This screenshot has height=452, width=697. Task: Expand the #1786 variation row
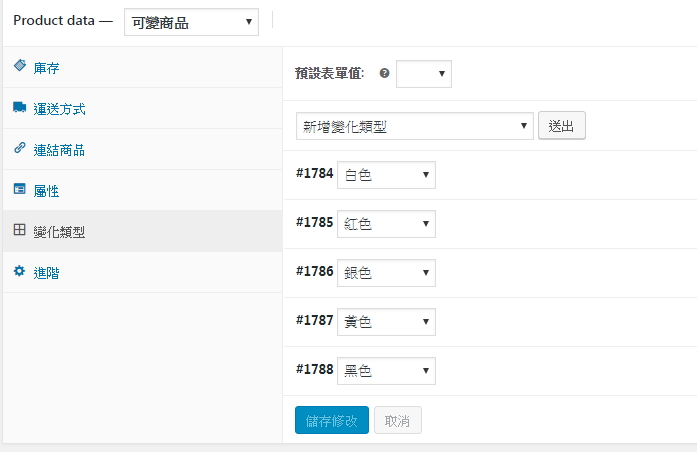490,273
